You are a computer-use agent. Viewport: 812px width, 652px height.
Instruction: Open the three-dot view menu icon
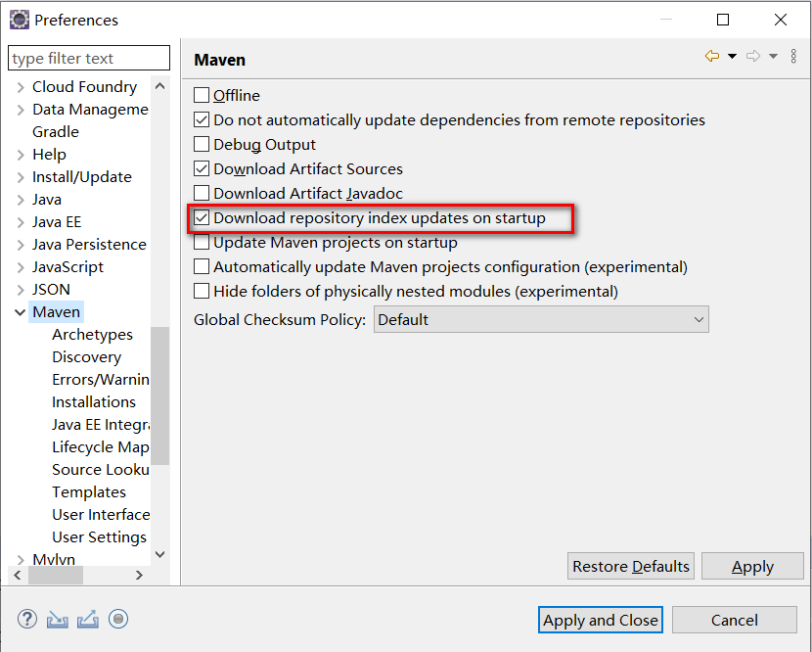pyautogui.click(x=793, y=56)
